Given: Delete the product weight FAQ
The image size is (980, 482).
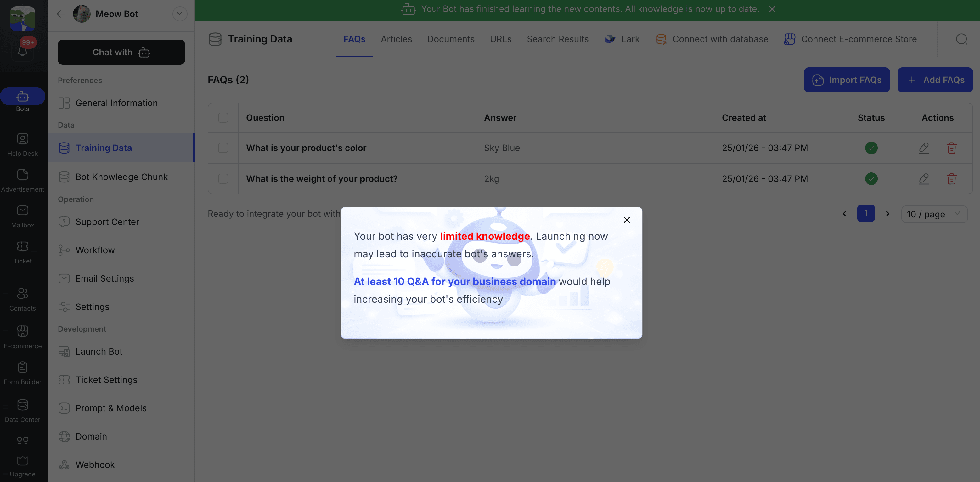Looking at the screenshot, I should click(951, 179).
